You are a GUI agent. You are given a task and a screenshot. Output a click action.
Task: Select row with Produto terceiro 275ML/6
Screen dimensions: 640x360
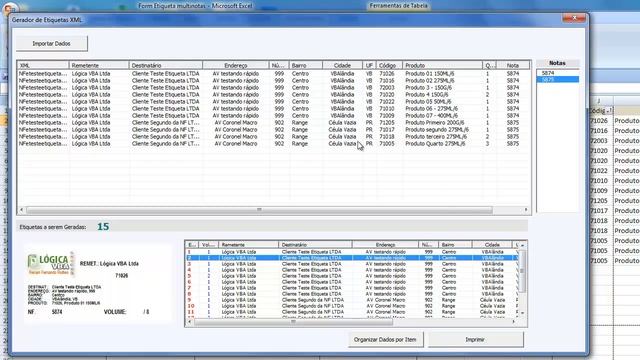click(x=273, y=136)
